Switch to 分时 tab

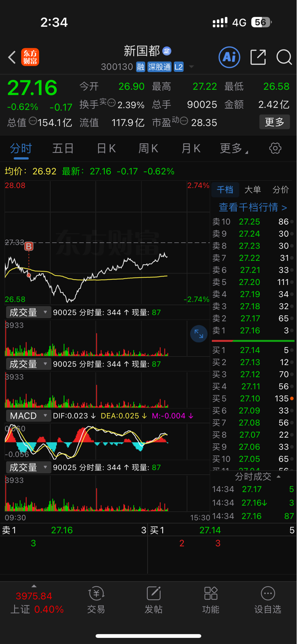coord(21,148)
